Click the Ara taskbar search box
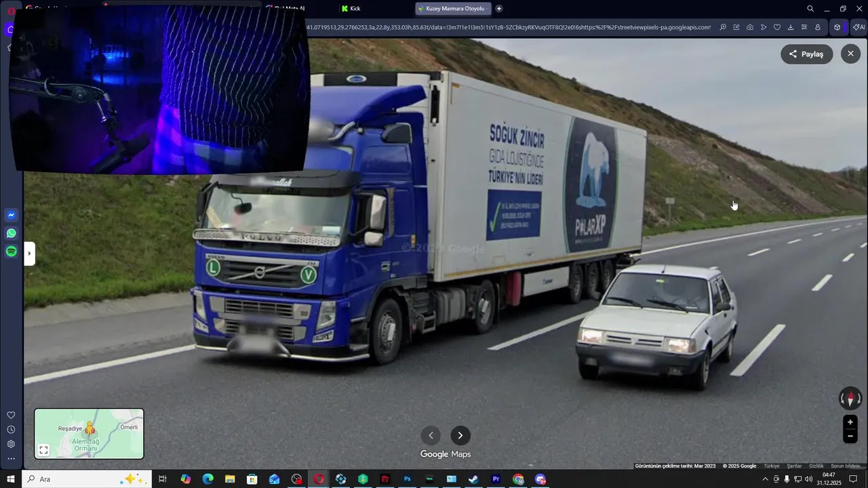The width and height of the screenshot is (868, 488). (86, 479)
